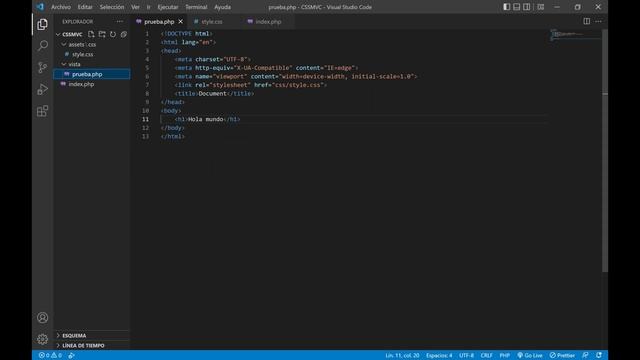Open errors and warnings status indicator
Image resolution: width=640 pixels, height=360 pixels.
coord(50,355)
